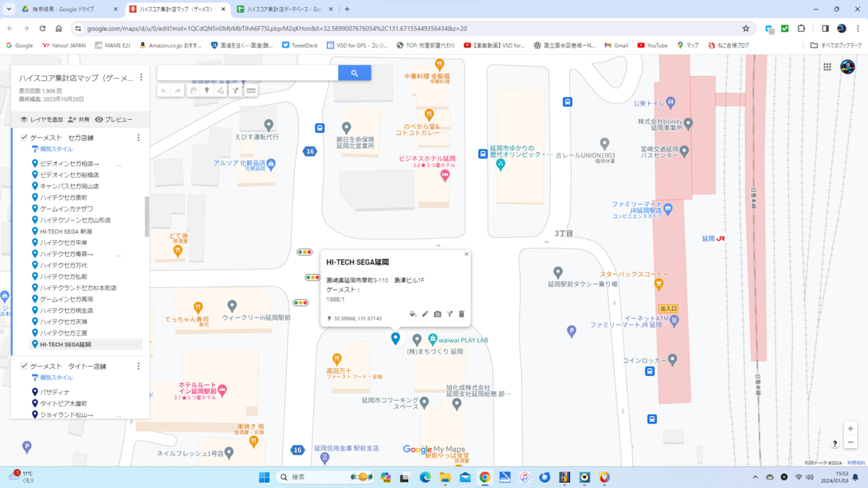Open the paint bucket style icon in popup

click(x=412, y=314)
